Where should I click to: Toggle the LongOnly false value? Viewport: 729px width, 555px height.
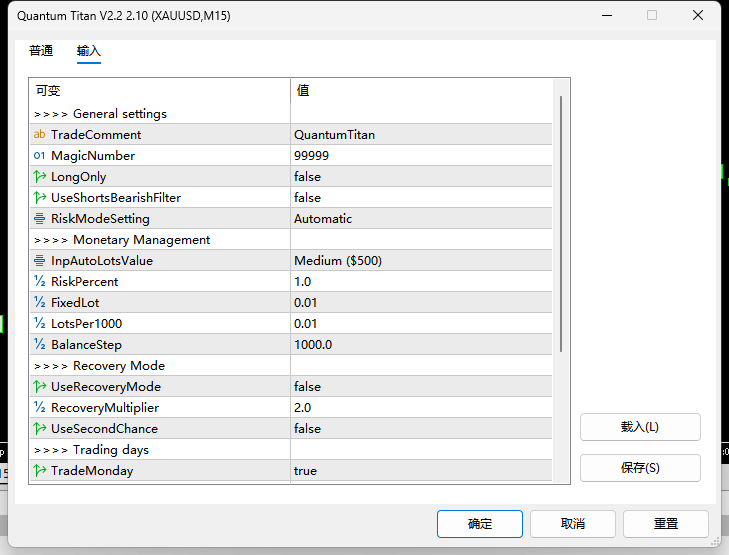pos(421,177)
